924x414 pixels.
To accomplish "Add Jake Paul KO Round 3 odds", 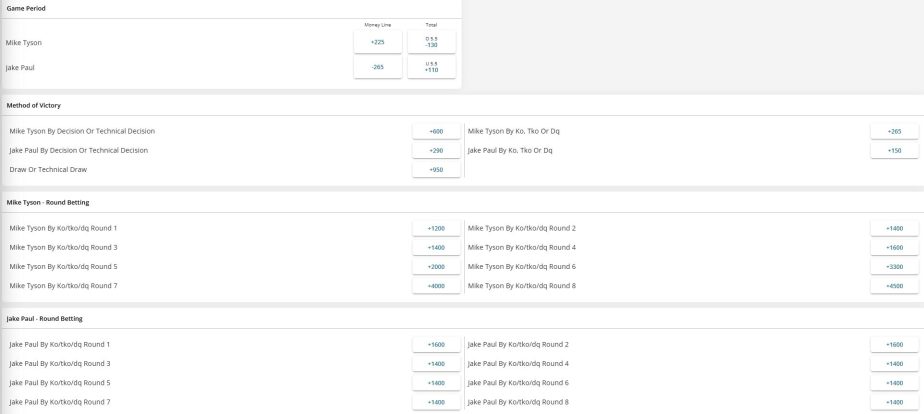I will click(436, 363).
